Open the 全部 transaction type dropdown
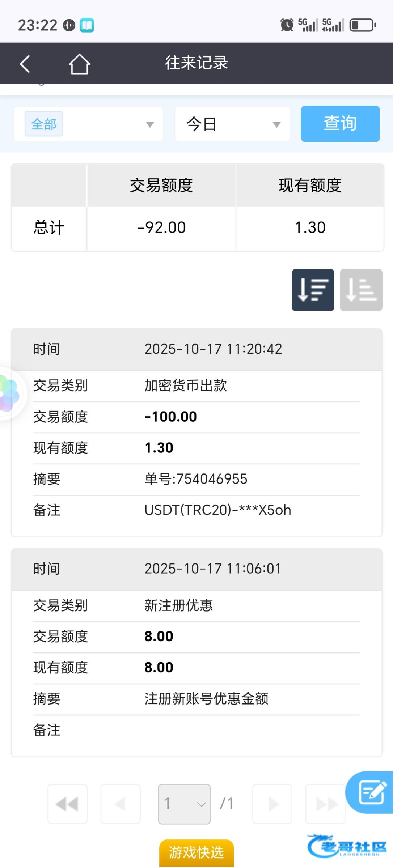 [x=149, y=124]
